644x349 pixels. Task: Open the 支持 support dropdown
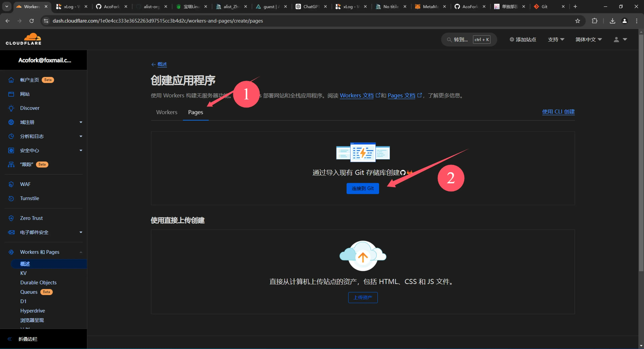click(556, 40)
